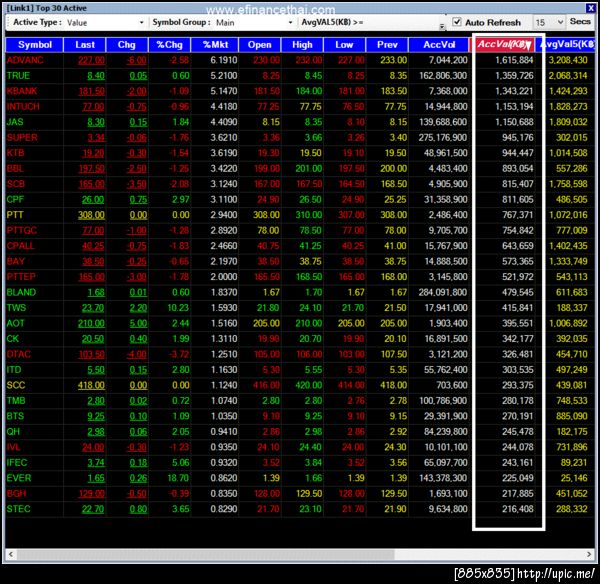Select the PTTEP symbol

click(21, 277)
